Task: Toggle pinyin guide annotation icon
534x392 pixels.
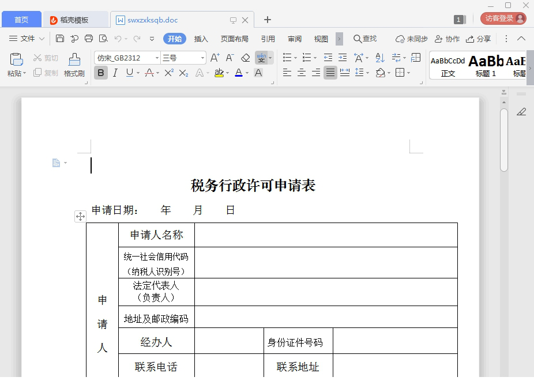Action: [261, 57]
